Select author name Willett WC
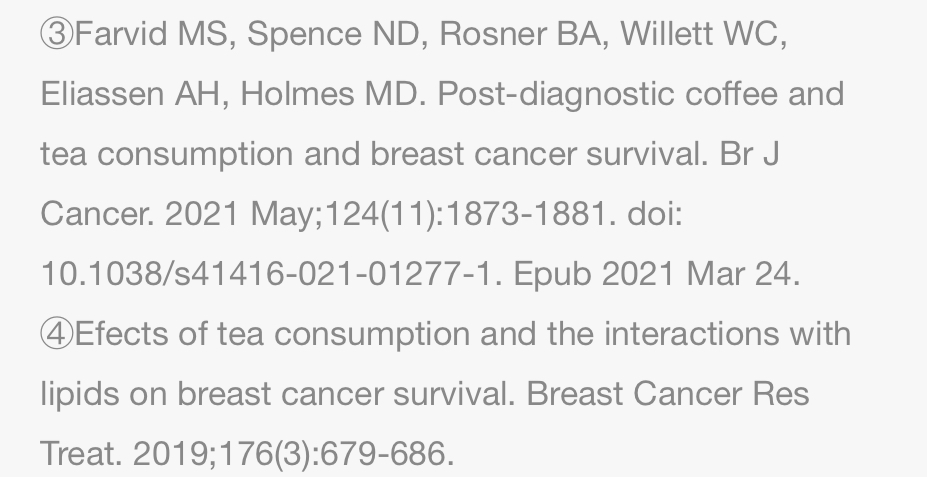The height and width of the screenshot is (477, 927). (x=700, y=34)
